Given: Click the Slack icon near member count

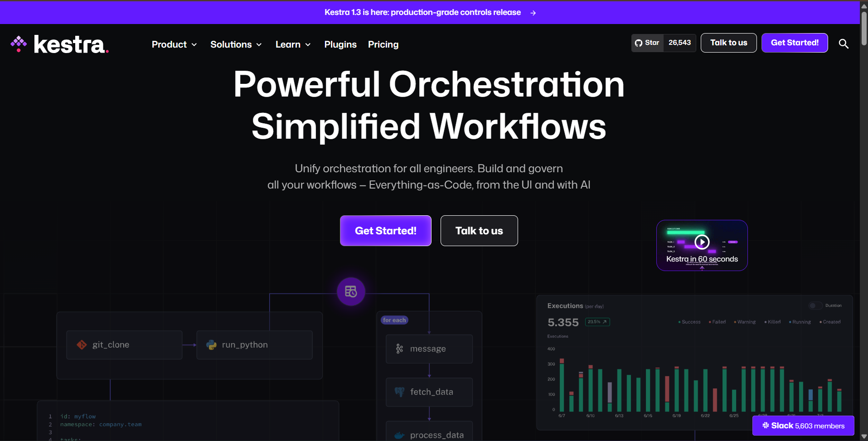Looking at the screenshot, I should click(765, 426).
